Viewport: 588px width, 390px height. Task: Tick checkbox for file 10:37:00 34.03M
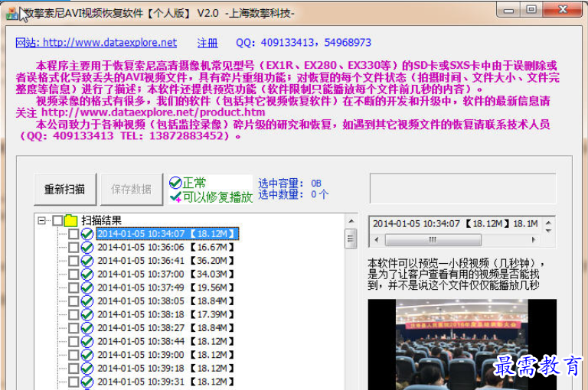pyautogui.click(x=73, y=275)
